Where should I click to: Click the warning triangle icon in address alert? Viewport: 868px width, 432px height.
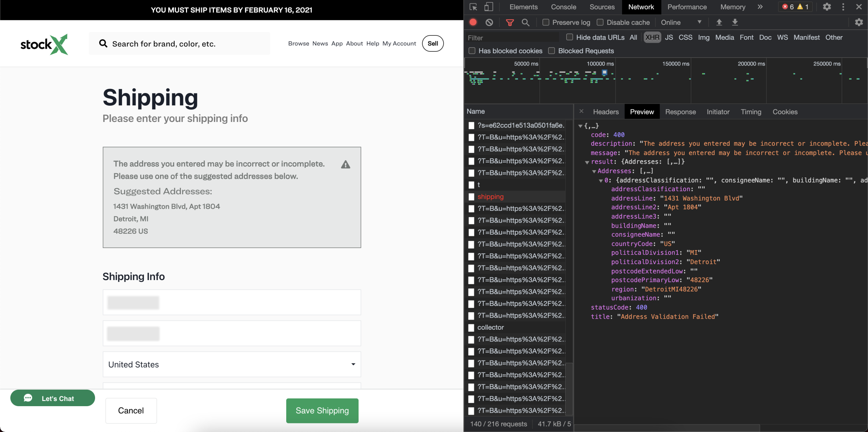click(345, 165)
